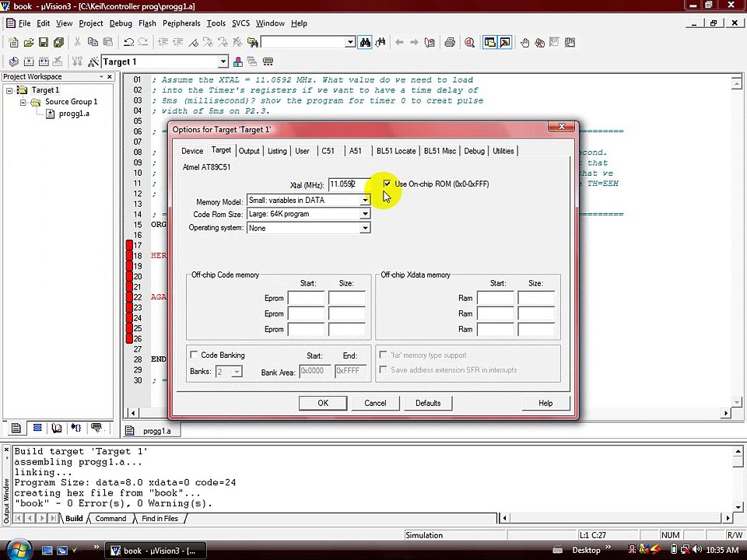
Task: Open the Functions tab icon in workspace
Action: pos(76,428)
